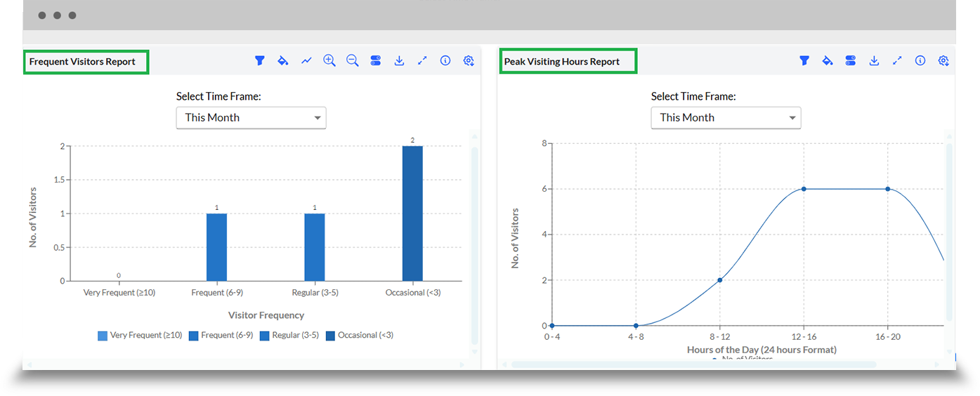Select the Frequent Visitors Report title
980x396 pixels.
[x=83, y=62]
